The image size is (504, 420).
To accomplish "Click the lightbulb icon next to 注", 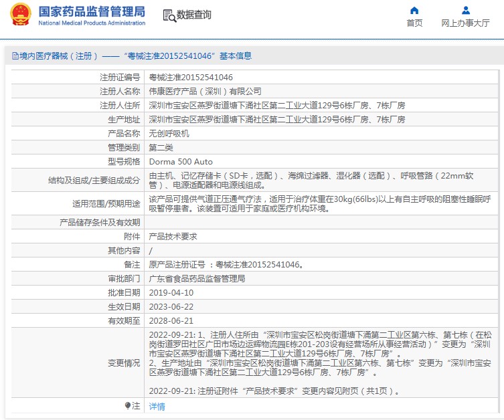I will click(x=128, y=405).
